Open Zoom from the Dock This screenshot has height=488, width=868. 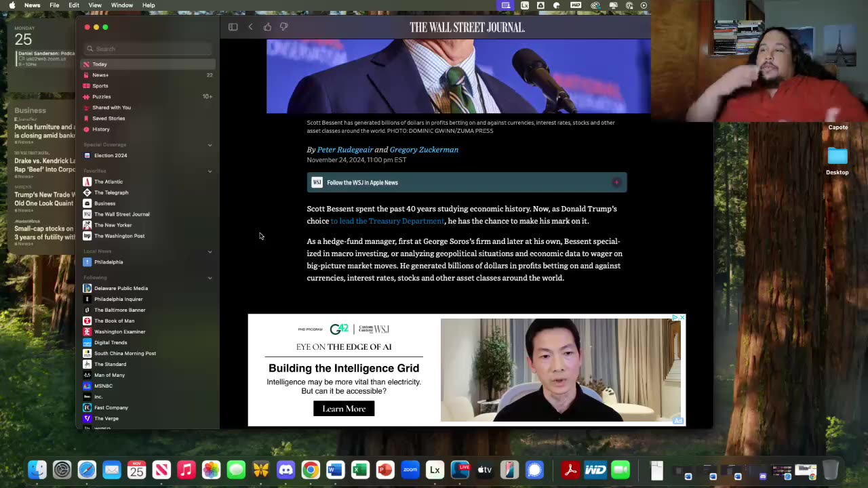coord(410,470)
